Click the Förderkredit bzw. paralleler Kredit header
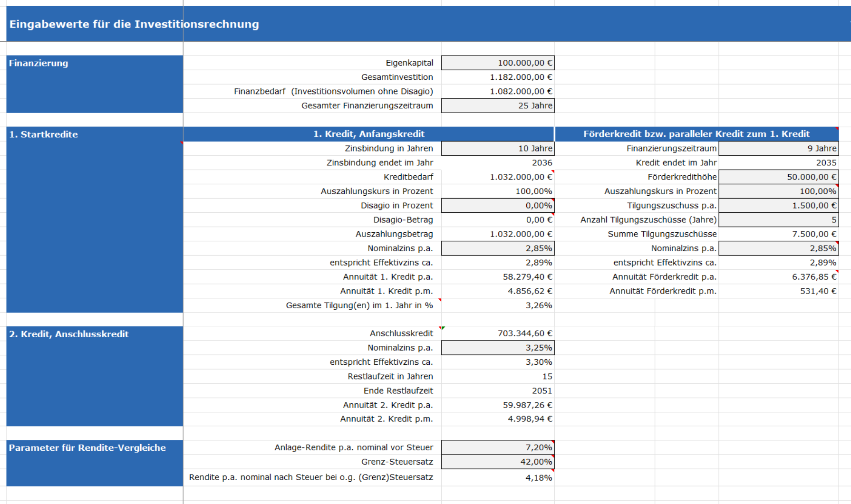 point(696,134)
